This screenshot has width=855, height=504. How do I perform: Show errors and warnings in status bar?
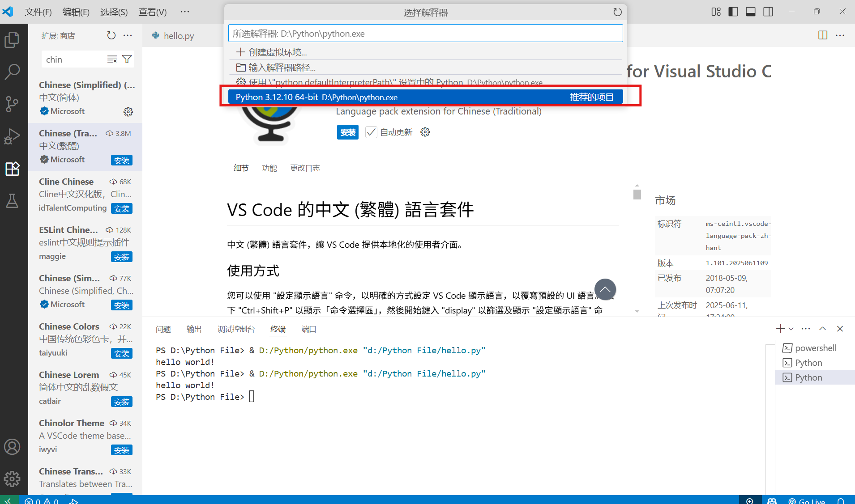[41, 500]
